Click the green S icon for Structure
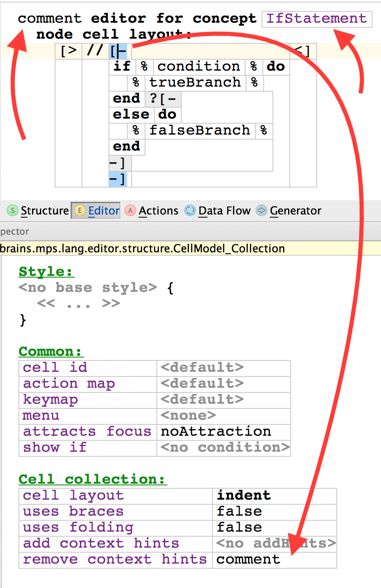381x588 pixels. pyautogui.click(x=13, y=210)
